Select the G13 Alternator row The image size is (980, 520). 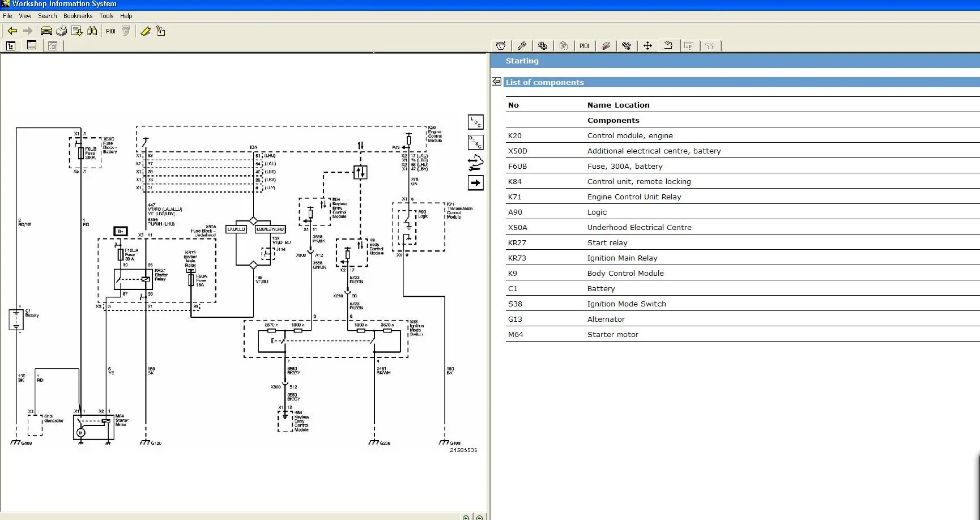click(743, 319)
